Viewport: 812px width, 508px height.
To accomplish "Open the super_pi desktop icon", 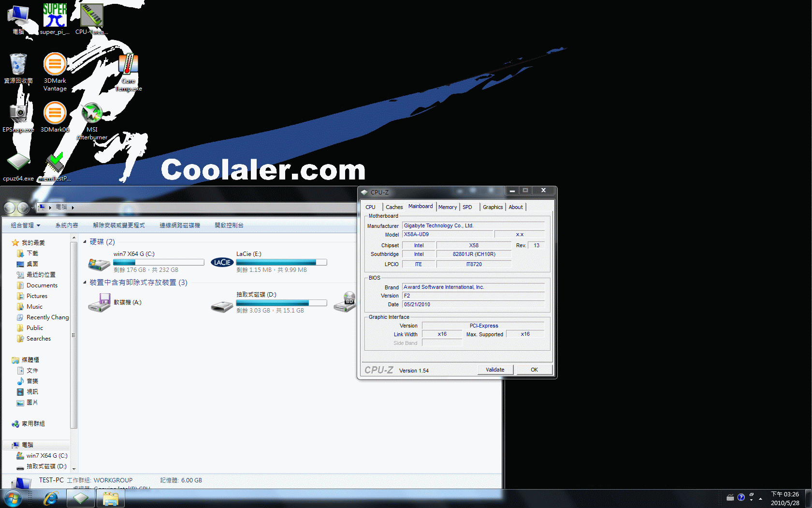I will pos(55,18).
